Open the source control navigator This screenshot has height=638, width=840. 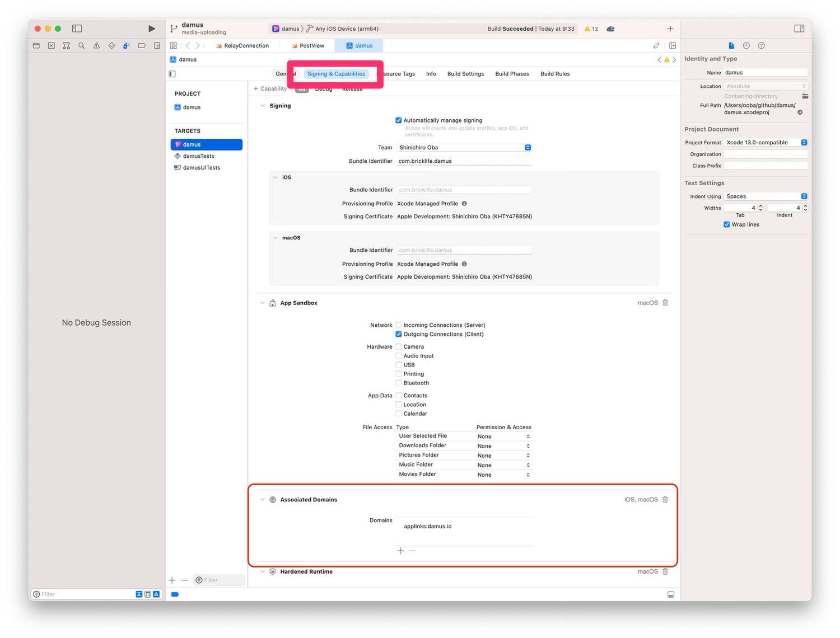52,46
